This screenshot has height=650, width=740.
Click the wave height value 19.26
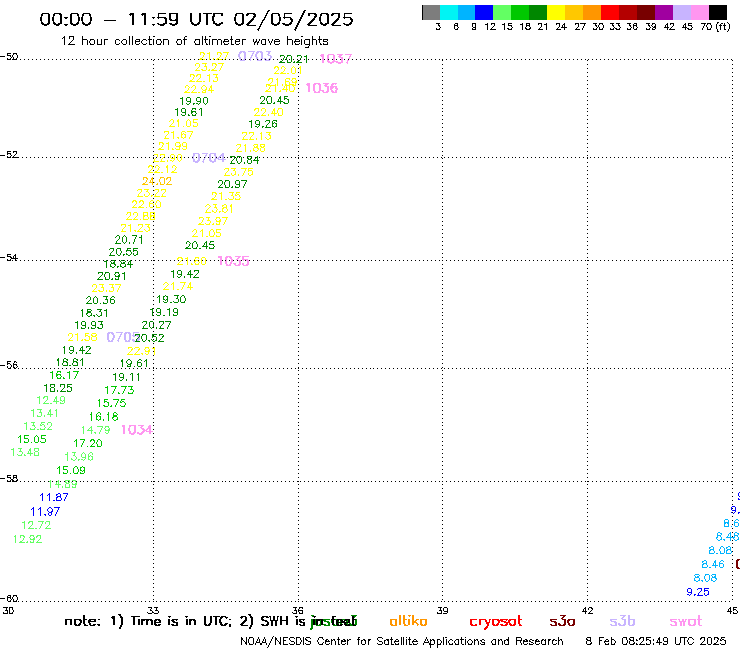click(263, 124)
